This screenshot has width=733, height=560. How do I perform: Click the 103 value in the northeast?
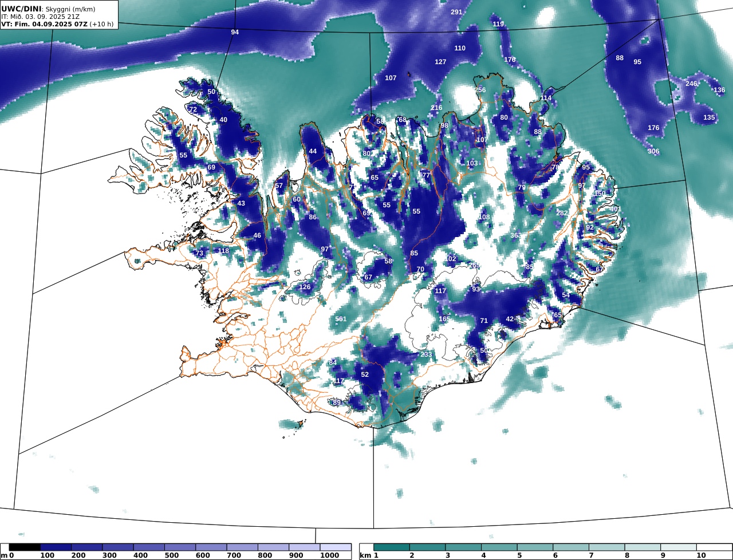[472, 163]
